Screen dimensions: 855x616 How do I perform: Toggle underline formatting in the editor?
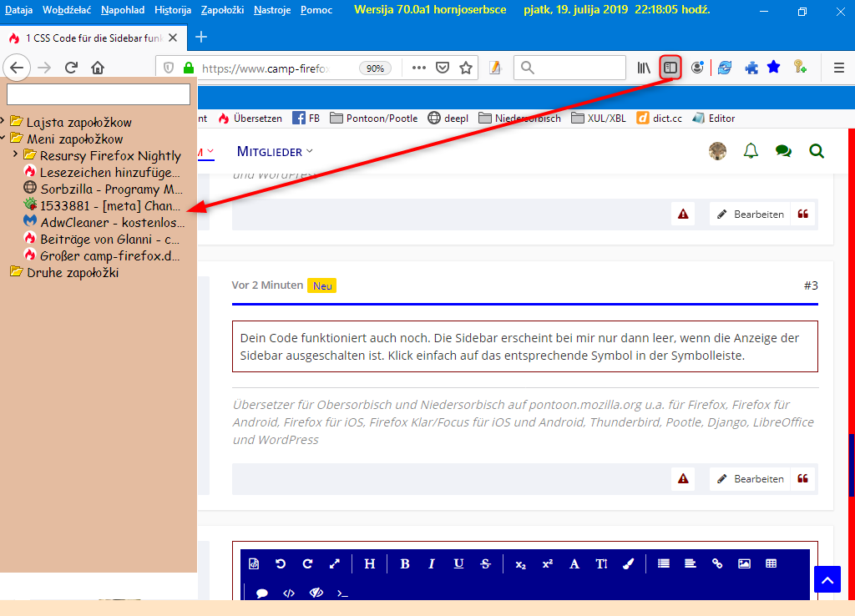click(x=458, y=563)
